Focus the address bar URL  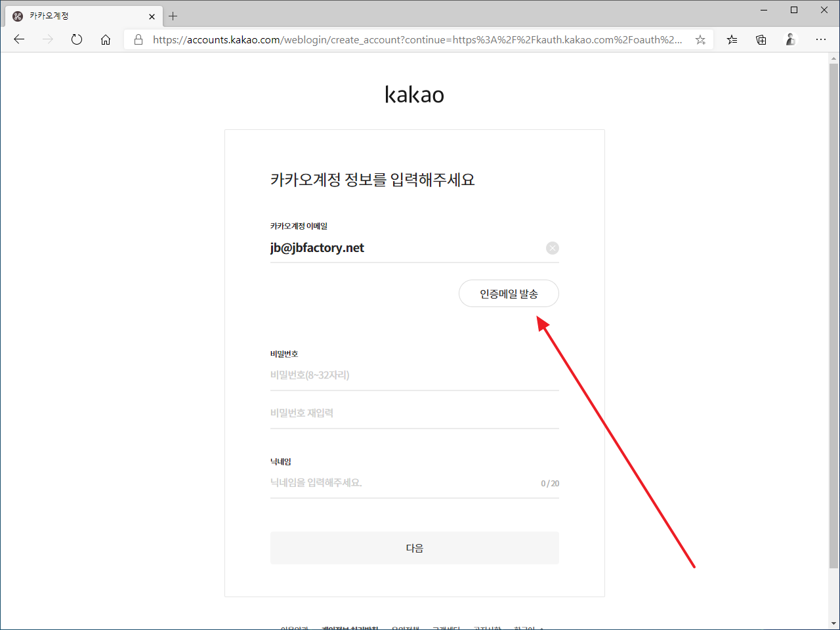click(417, 39)
